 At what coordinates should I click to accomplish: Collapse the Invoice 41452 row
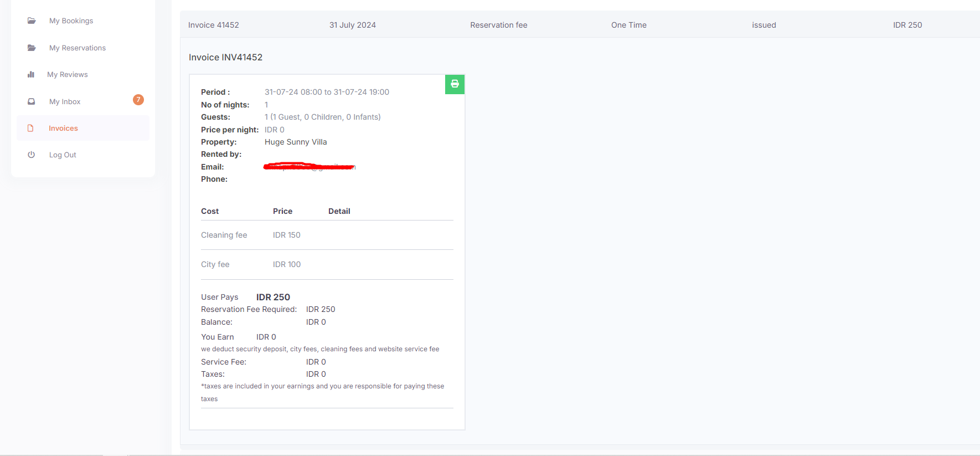[214, 25]
